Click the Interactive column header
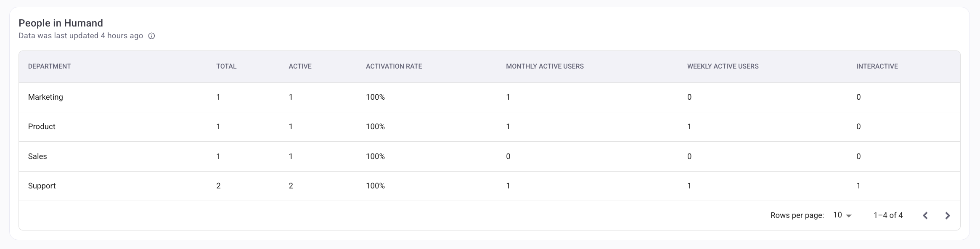The image size is (980, 249). click(877, 66)
